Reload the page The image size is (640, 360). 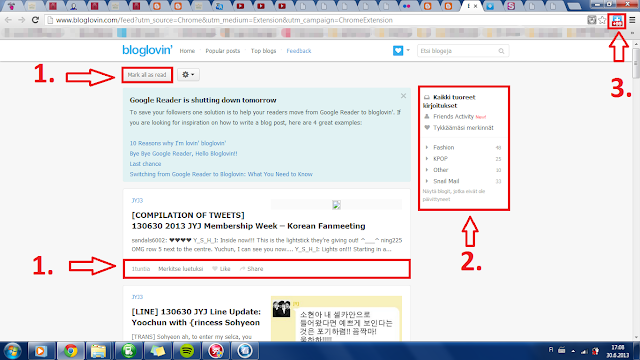point(35,20)
